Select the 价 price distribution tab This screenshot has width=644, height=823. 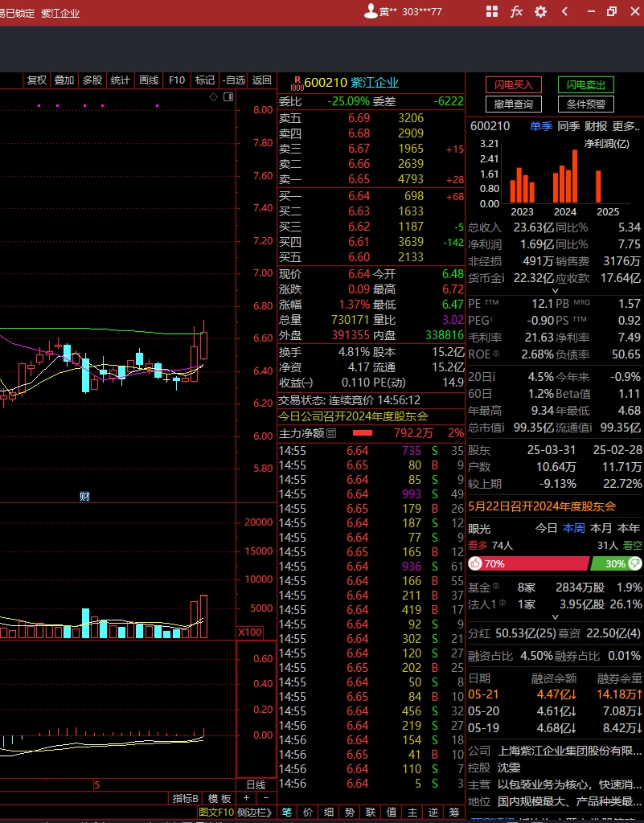[308, 812]
